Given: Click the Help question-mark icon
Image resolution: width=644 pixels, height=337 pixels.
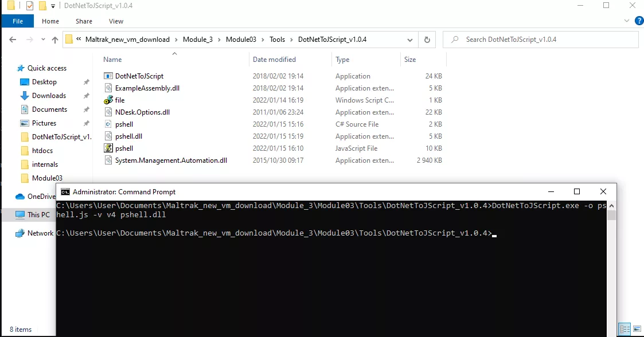Looking at the screenshot, I should [x=639, y=21].
